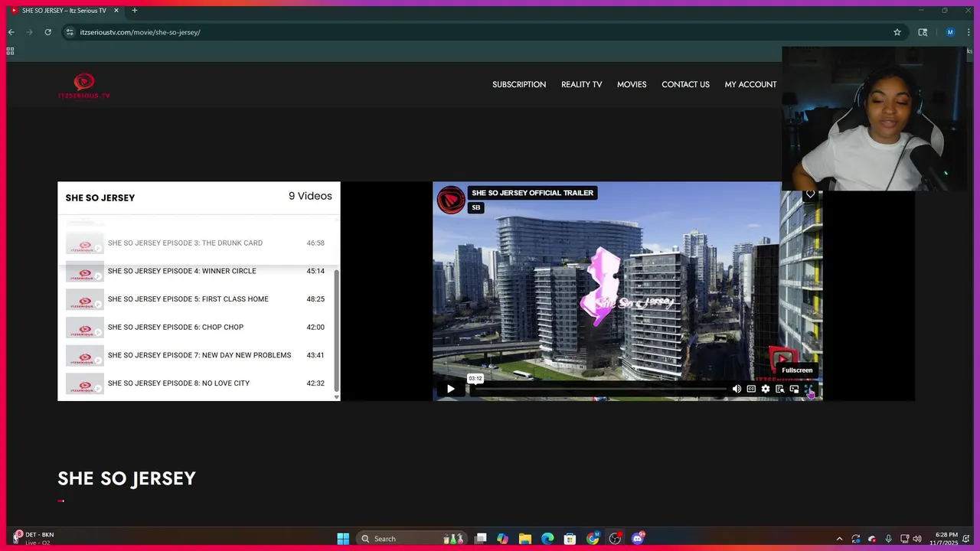
Task: Toggle closed captions on the video
Action: 751,389
